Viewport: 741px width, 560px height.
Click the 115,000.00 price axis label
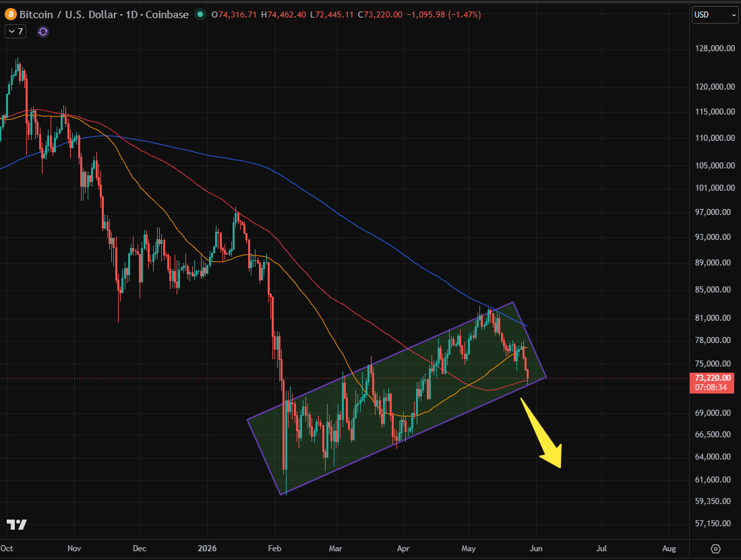tap(715, 111)
